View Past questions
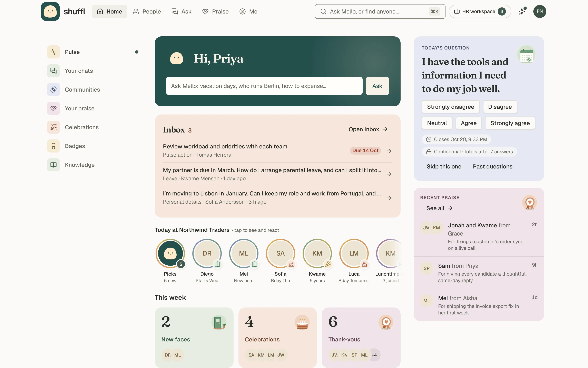Image resolution: width=588 pixels, height=368 pixels. tap(492, 166)
